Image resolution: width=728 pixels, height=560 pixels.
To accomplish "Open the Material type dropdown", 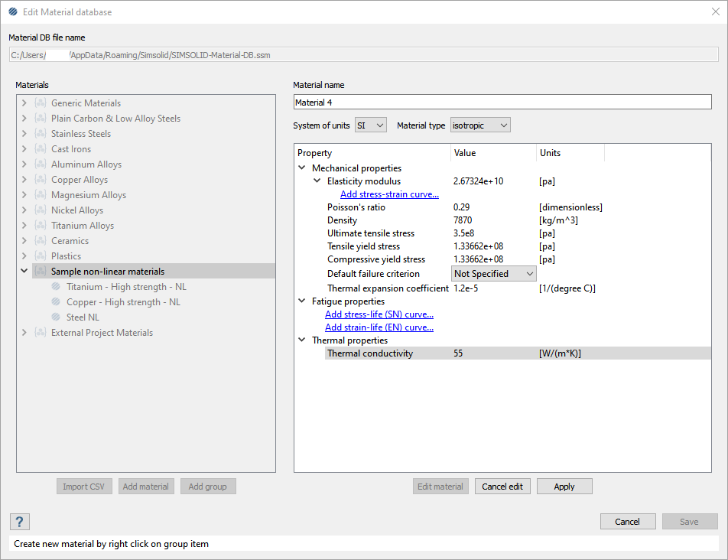I will [x=479, y=125].
